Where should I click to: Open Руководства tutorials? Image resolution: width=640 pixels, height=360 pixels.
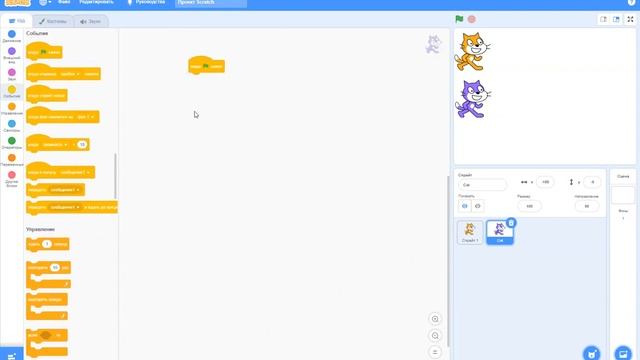tap(147, 2)
